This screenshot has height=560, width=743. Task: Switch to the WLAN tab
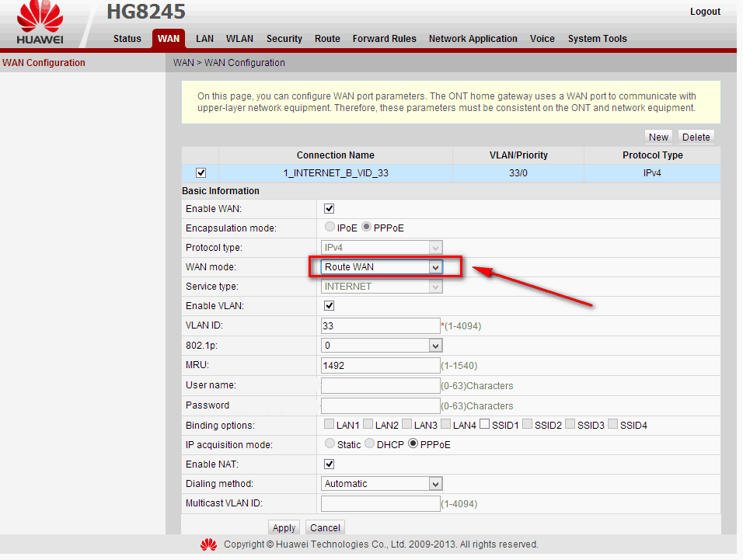[x=239, y=39]
